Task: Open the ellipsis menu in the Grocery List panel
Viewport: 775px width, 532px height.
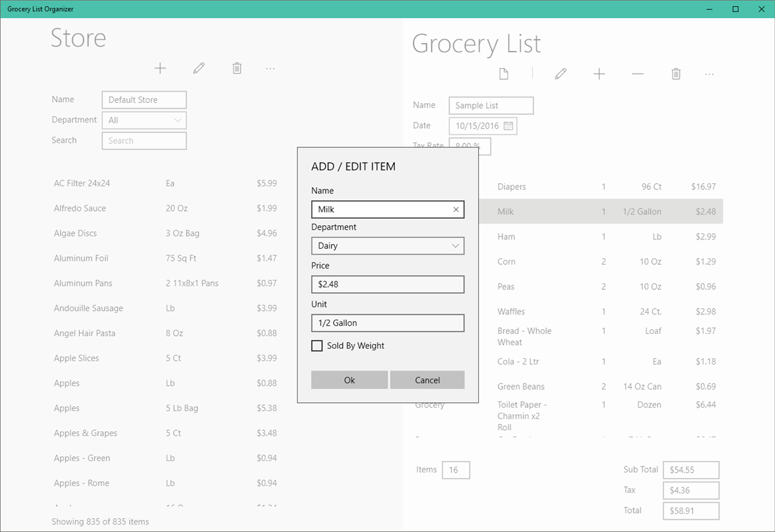Action: tap(709, 74)
